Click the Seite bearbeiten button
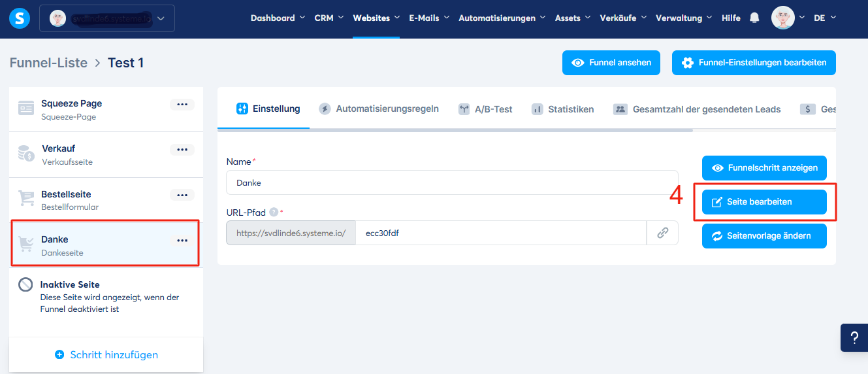 [764, 202]
